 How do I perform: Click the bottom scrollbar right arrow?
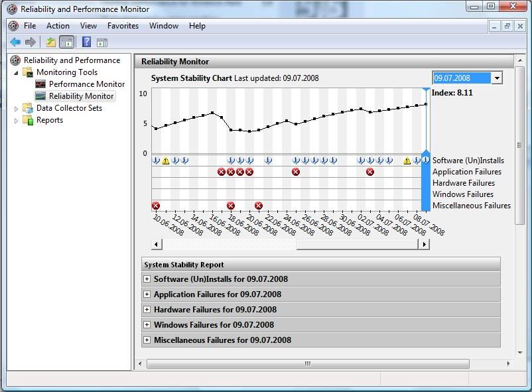(508, 363)
